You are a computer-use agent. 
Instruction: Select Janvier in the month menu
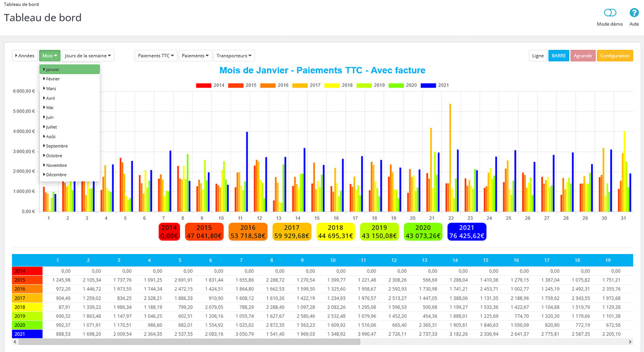tap(69, 69)
